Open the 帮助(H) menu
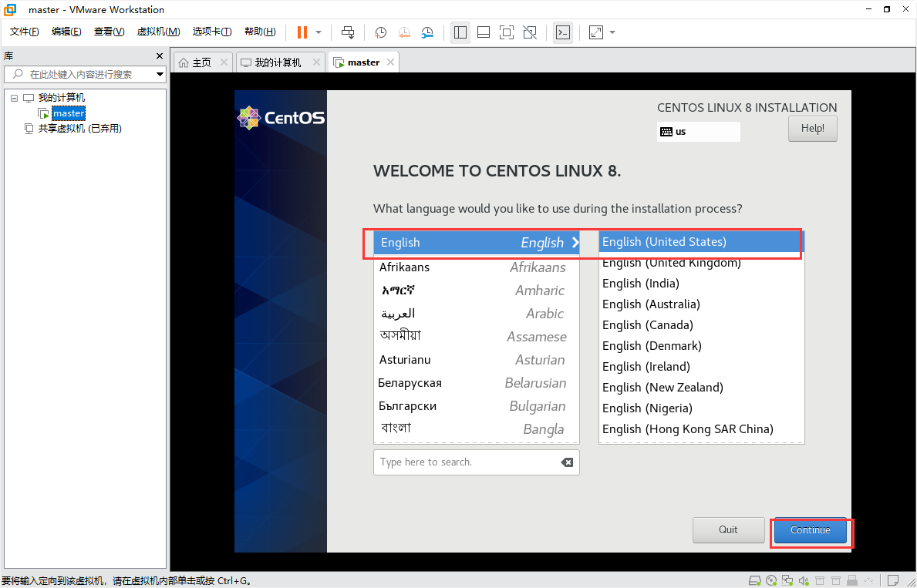Screen dimensions: 917x588 tap(260, 32)
